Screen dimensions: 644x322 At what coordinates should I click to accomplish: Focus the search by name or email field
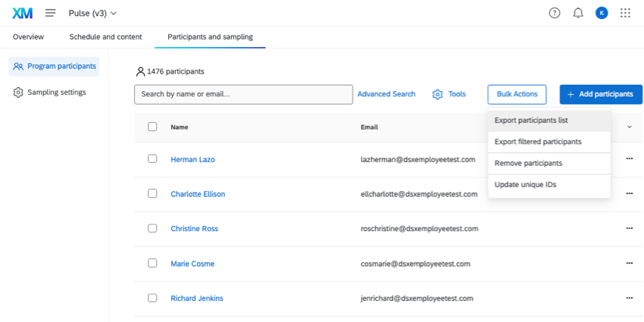(x=243, y=94)
